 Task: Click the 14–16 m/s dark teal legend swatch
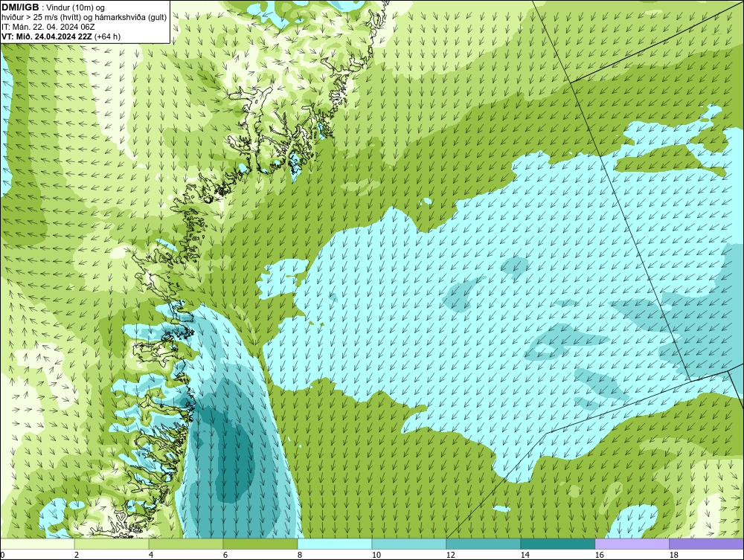557,544
